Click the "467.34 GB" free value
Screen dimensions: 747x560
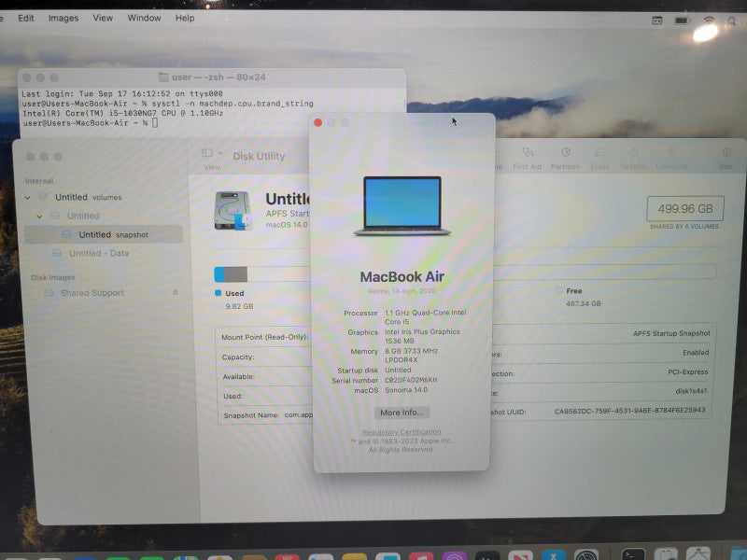[x=583, y=303]
